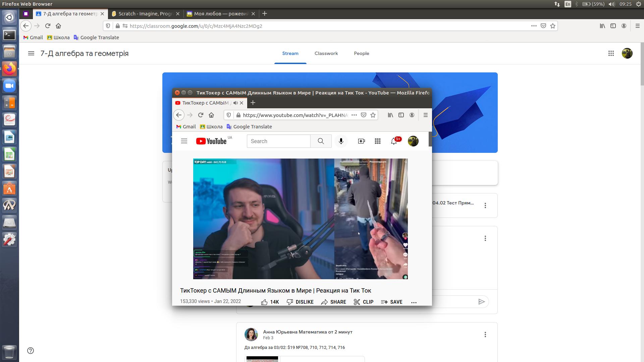Click YouTube create video icon
This screenshot has height=362, width=644.
(361, 141)
